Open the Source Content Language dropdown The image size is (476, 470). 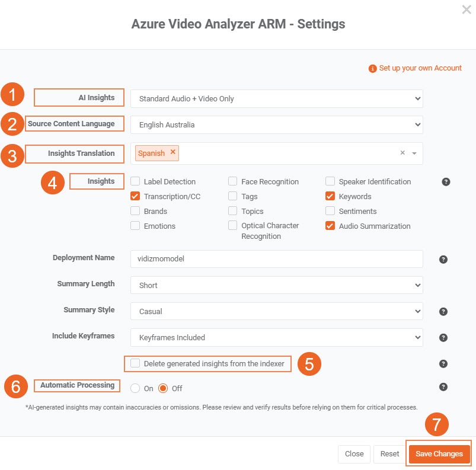pos(276,124)
